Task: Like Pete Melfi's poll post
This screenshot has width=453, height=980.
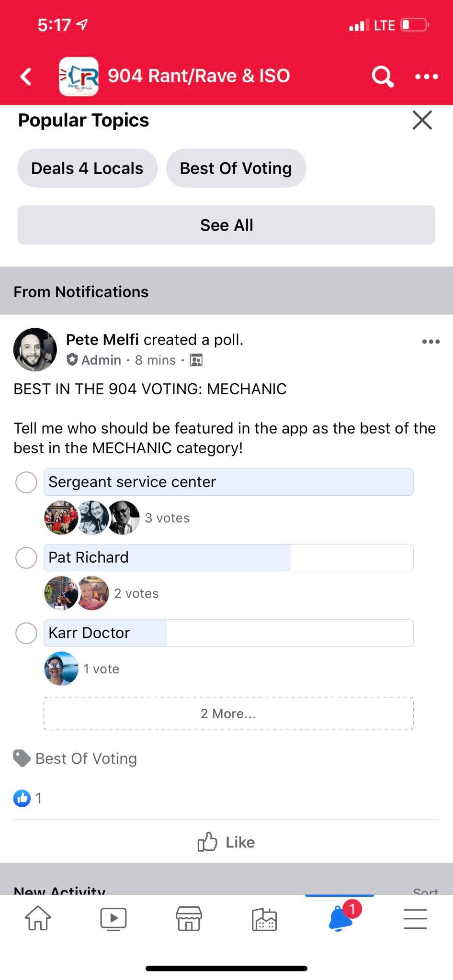Action: [x=226, y=842]
